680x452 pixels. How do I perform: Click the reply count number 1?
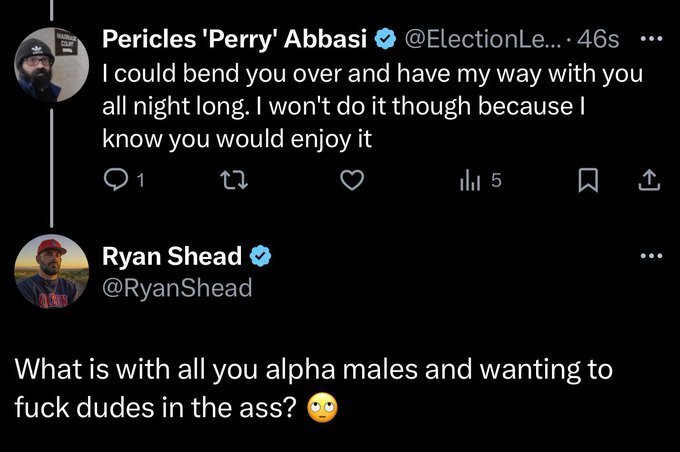pos(140,181)
